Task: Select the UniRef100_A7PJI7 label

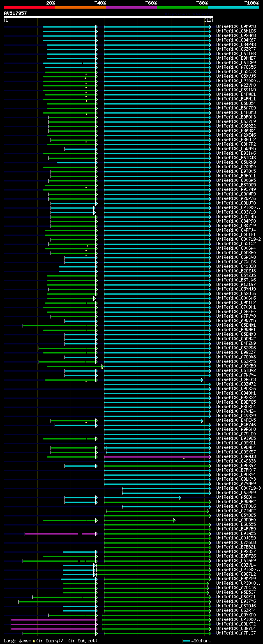Action: pyautogui.click(x=236, y=633)
